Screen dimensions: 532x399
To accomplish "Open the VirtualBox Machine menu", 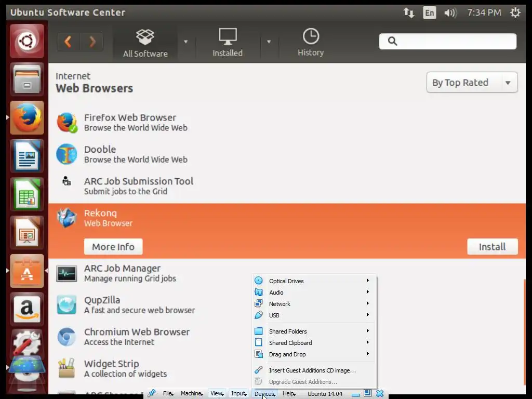I will (x=192, y=394).
